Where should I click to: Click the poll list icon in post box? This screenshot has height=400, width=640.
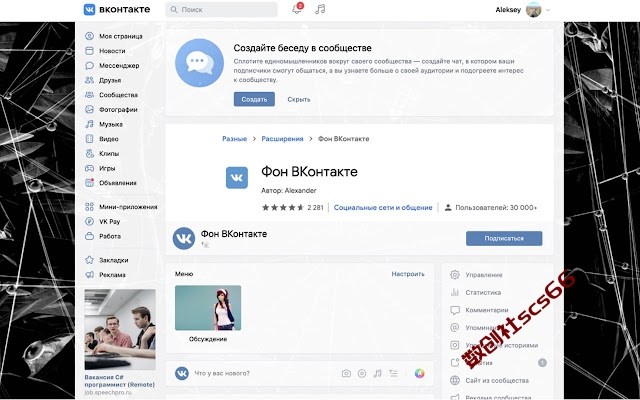393,373
